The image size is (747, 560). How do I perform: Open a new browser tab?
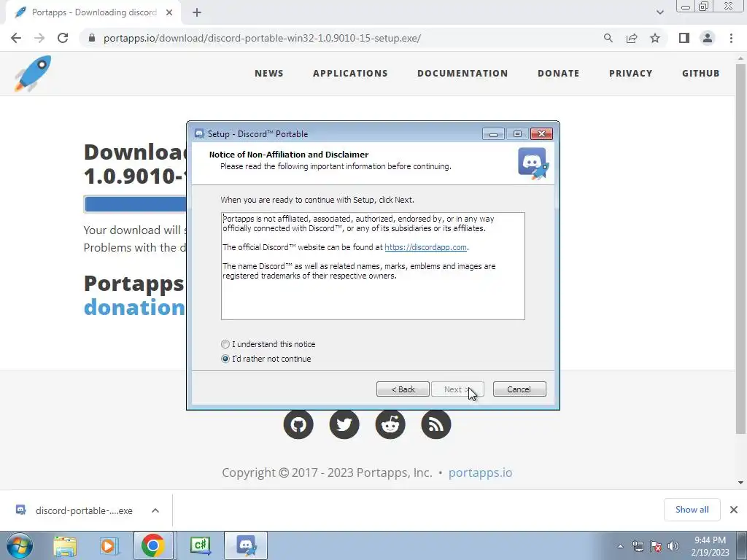[x=197, y=12]
